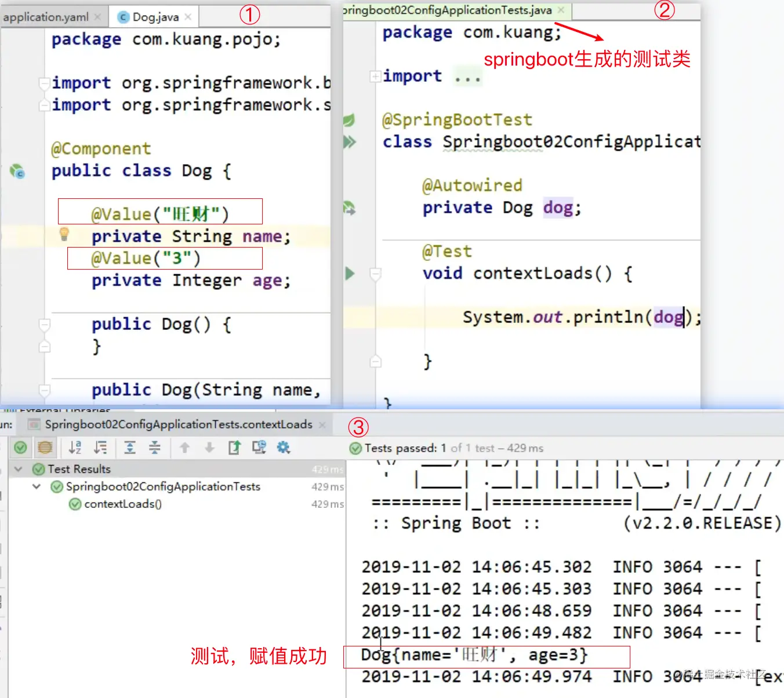Click Collapse All in test toolbar
The height and width of the screenshot is (698, 784).
155,448
